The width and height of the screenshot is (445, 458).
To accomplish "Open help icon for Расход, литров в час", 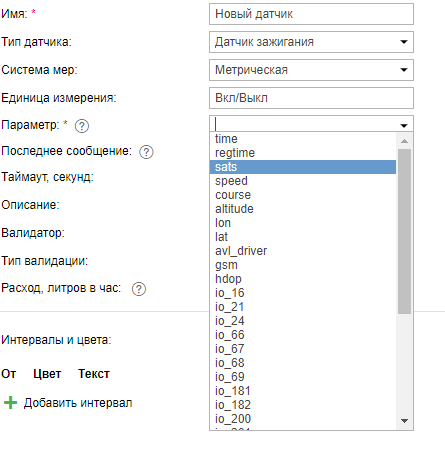I will (x=139, y=289).
